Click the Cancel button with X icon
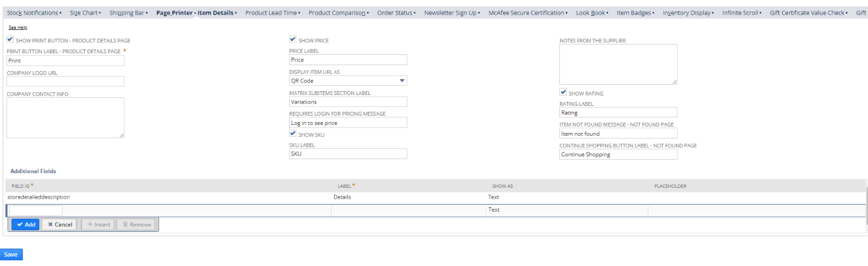The image size is (868, 266). 60,224
